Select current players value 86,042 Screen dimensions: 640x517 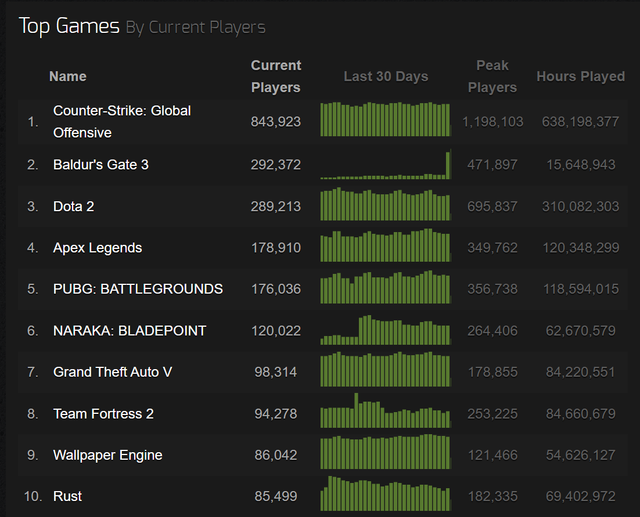coord(276,455)
